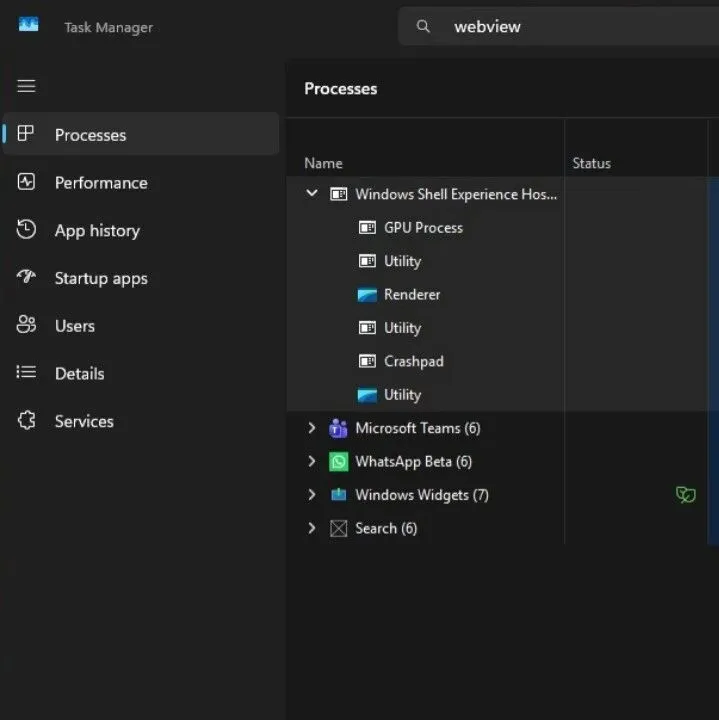Select the Startup apps gauge icon
Viewport: 719px width, 720px height.
click(26, 276)
